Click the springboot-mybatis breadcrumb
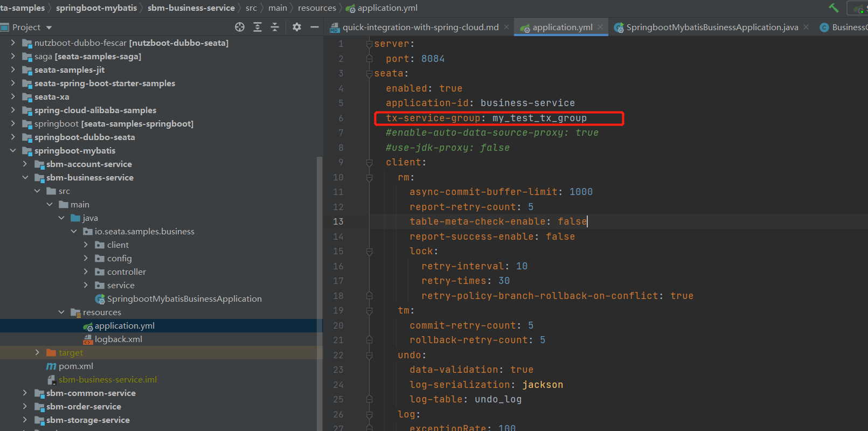 click(96, 8)
